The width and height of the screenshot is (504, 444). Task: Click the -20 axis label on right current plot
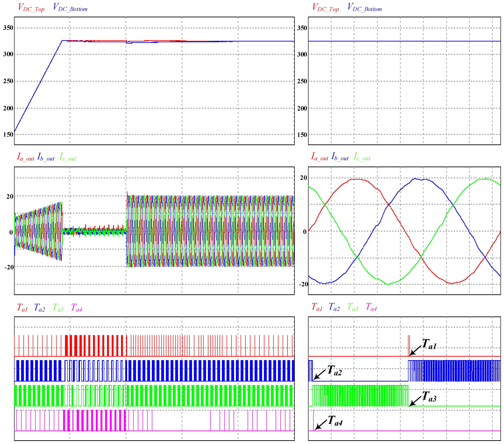coord(304,284)
